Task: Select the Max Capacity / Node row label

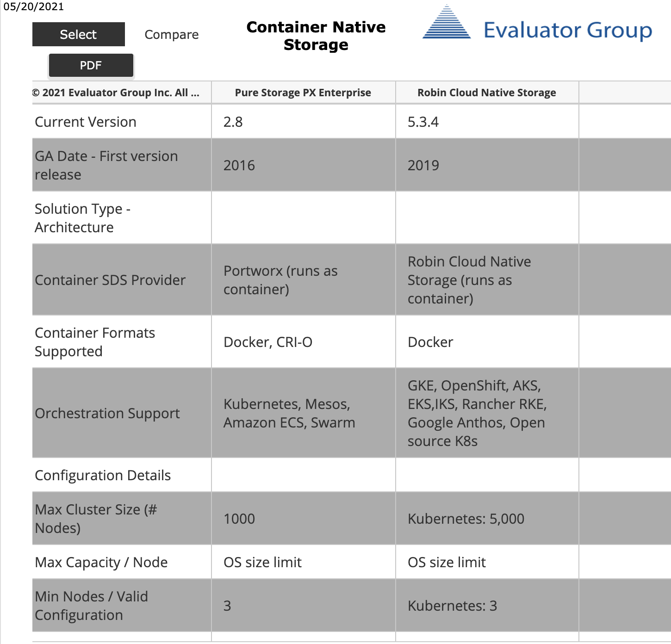Action: 101,562
